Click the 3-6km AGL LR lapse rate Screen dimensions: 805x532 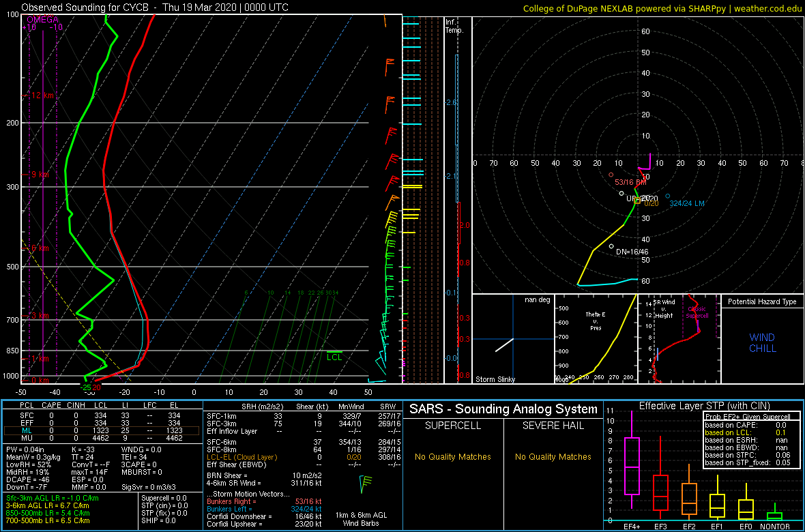pyautogui.click(x=47, y=505)
